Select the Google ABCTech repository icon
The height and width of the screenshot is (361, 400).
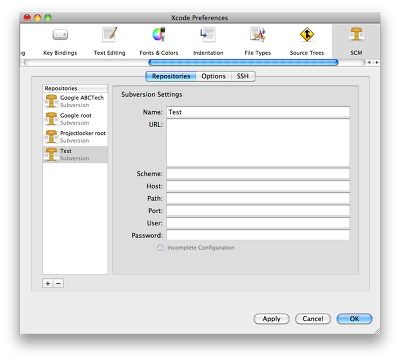coord(51,101)
